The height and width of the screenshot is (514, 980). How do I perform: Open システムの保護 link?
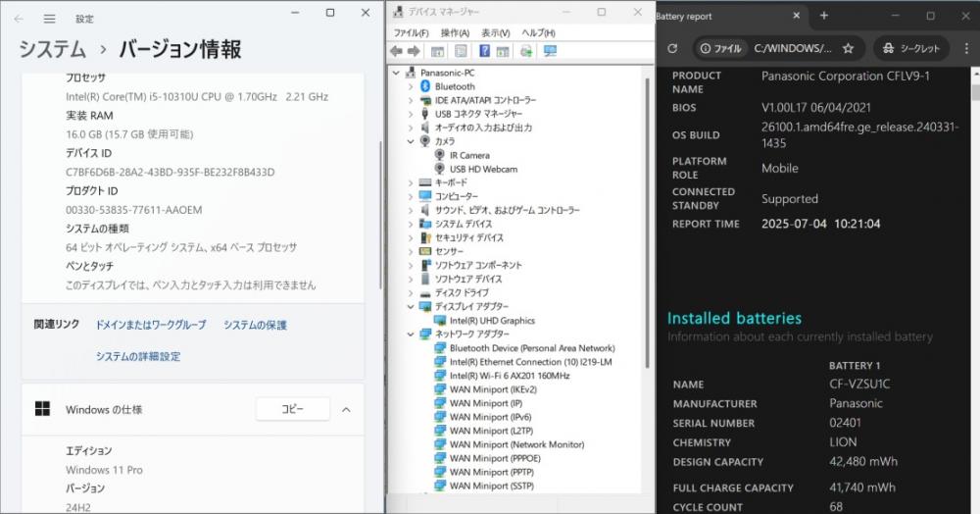tap(255, 325)
